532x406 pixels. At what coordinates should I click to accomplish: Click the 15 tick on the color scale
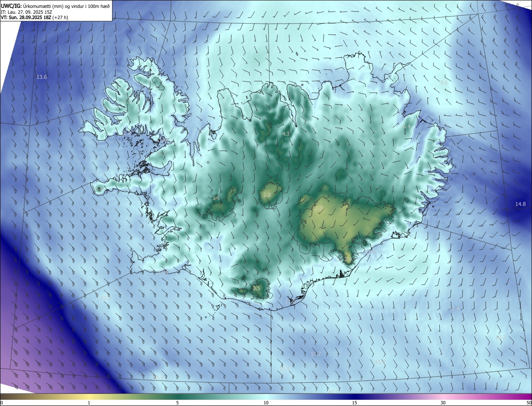[355, 403]
